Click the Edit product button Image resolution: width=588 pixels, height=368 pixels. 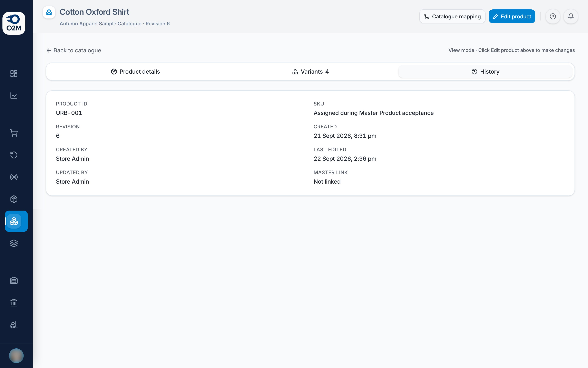pyautogui.click(x=512, y=16)
